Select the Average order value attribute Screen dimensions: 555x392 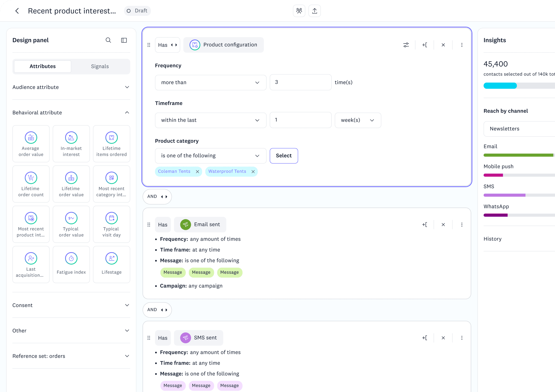(31, 144)
